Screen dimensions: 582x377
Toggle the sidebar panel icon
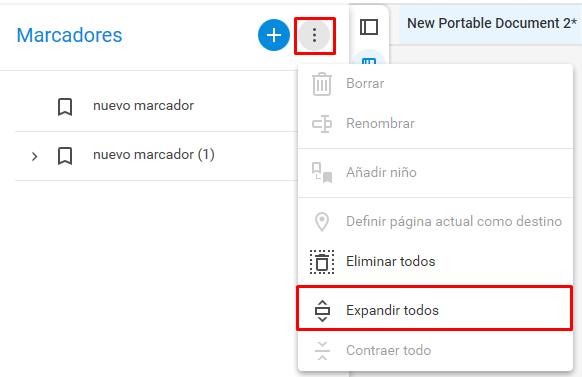pyautogui.click(x=369, y=27)
